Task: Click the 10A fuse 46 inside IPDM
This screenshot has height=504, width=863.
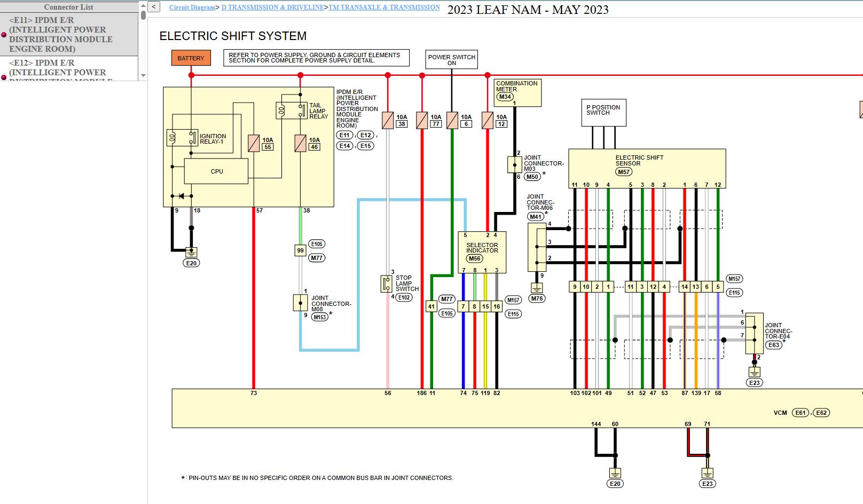Action: [300, 143]
